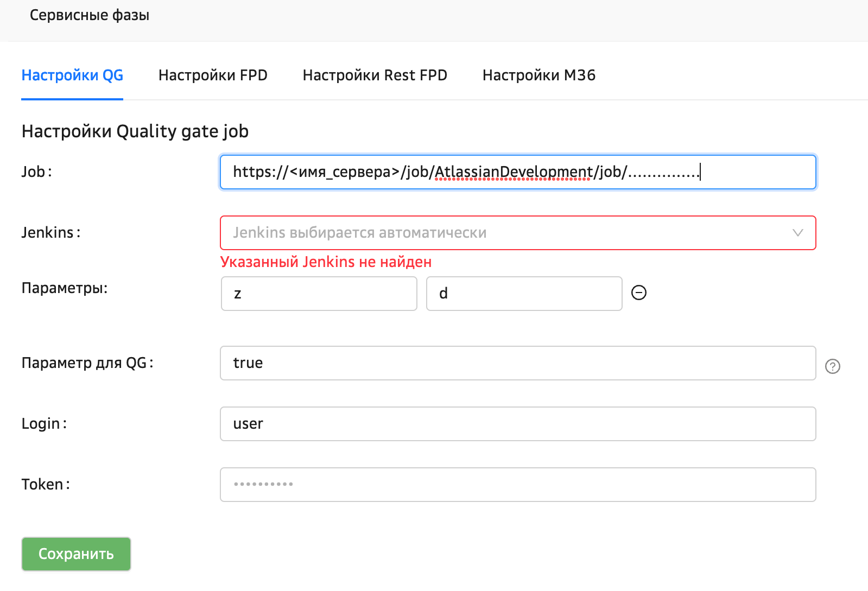868x591 pixels.
Task: Open the Настройки FPD tab
Action: tap(213, 75)
